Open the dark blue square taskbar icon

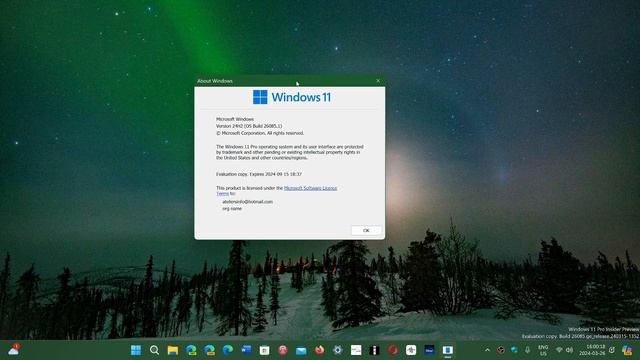(429, 350)
